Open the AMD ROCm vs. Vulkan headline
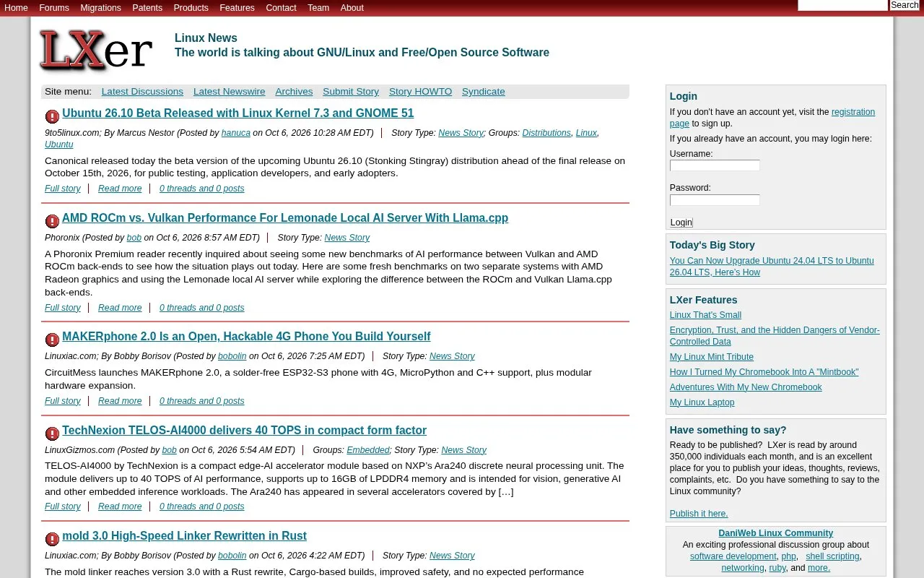 [285, 218]
